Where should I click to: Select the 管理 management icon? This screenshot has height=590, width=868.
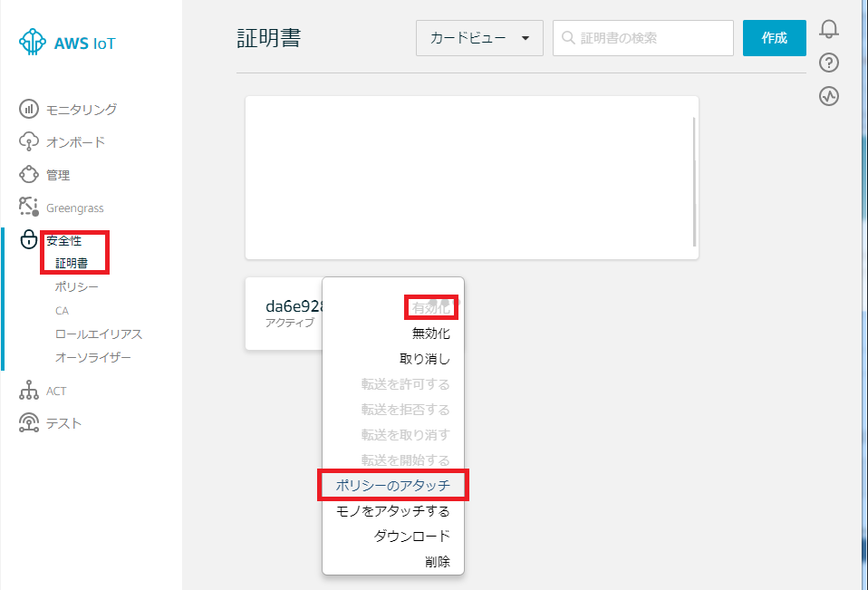[x=29, y=175]
